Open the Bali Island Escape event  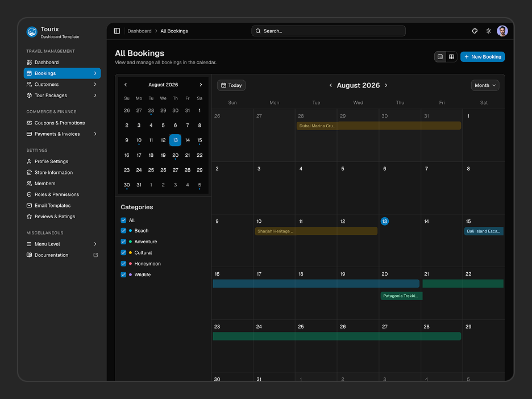[484, 231]
